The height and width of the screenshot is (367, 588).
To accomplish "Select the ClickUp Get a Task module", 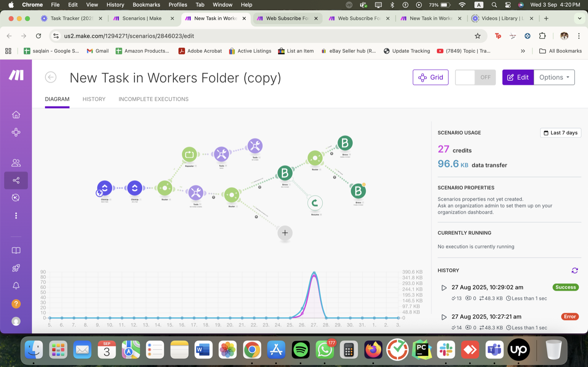I will pos(134,188).
